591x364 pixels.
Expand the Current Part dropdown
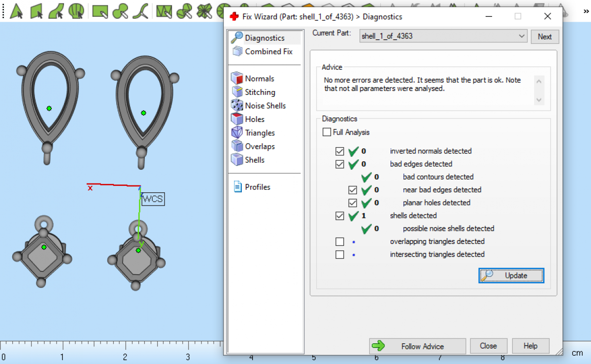click(x=522, y=36)
